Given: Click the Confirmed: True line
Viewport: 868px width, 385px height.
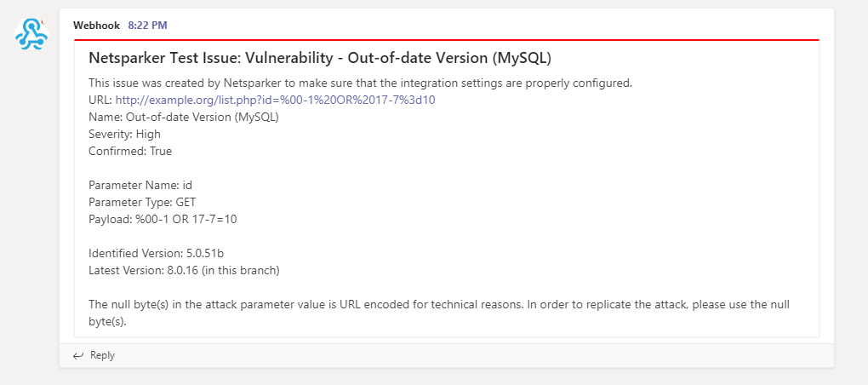Looking at the screenshot, I should 130,151.
